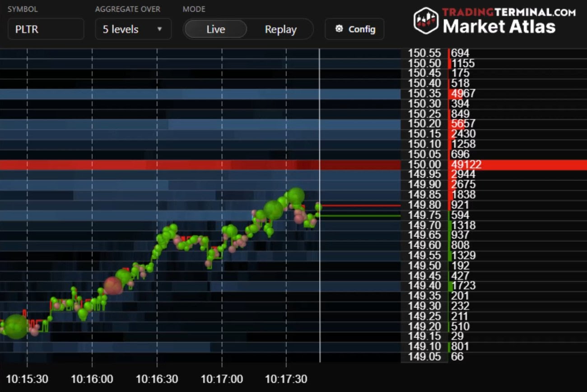Click the Market Atlas hexagon logo icon
The height and width of the screenshot is (392, 587).
tap(426, 21)
